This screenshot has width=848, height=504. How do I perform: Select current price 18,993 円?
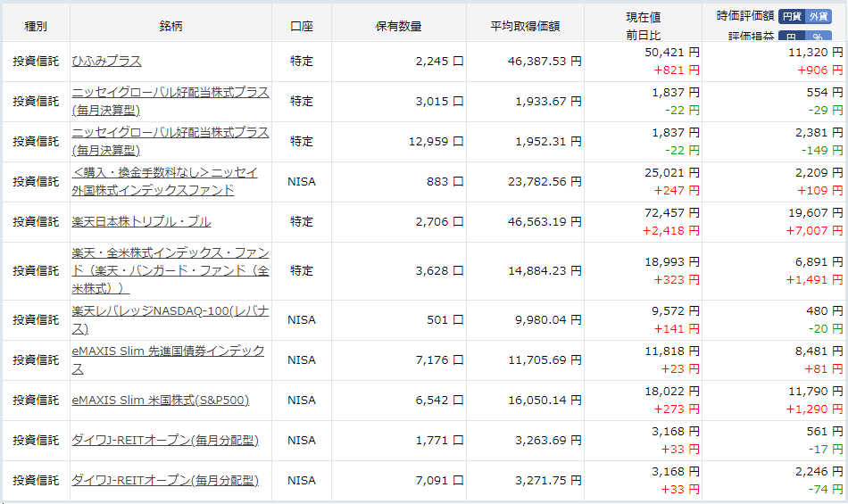pos(672,262)
